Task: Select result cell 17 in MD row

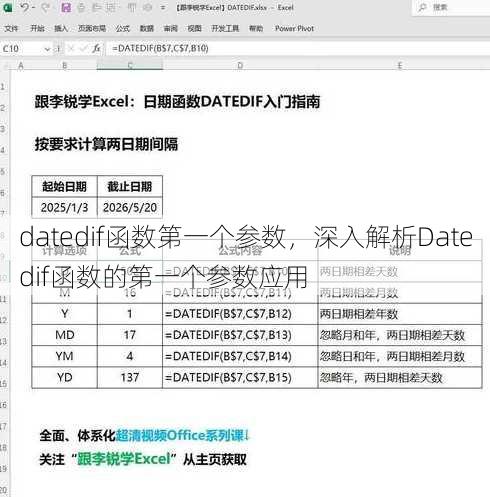Action: pyautogui.click(x=130, y=335)
